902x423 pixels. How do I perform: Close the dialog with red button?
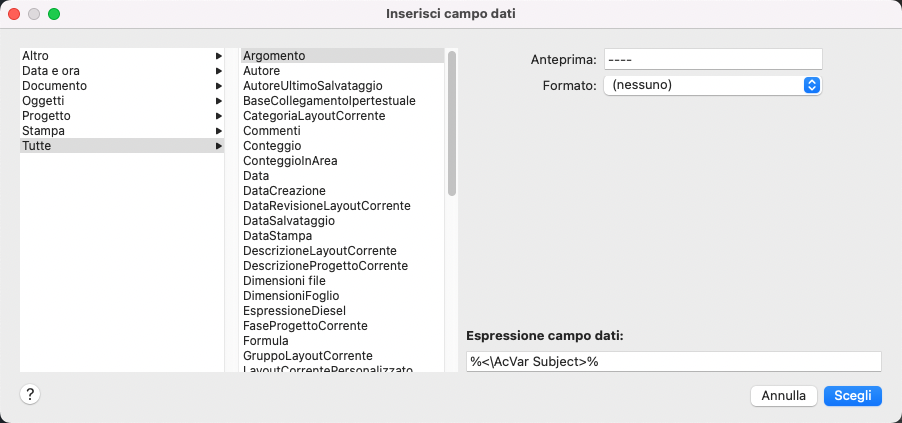(x=15, y=14)
